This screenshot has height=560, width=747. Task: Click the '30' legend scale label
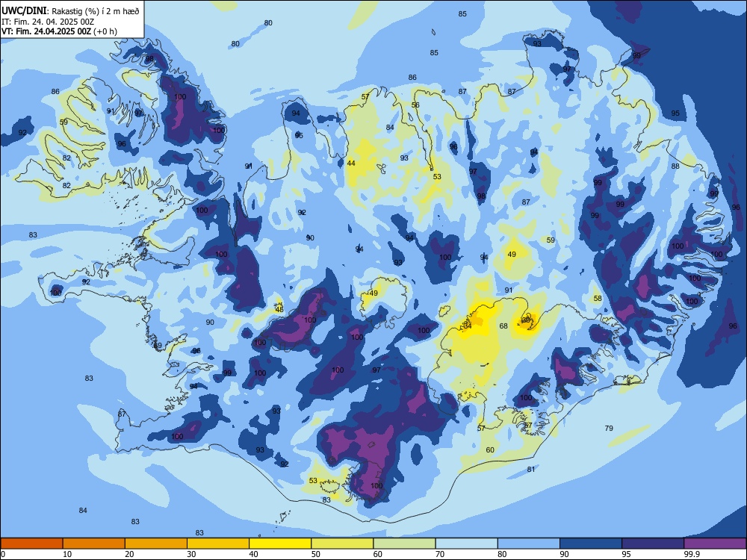click(x=191, y=554)
